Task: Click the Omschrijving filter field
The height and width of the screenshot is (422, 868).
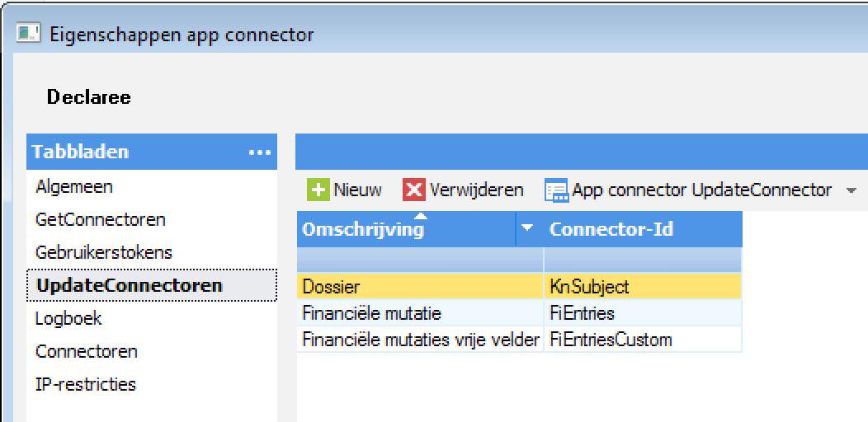Action: click(419, 260)
